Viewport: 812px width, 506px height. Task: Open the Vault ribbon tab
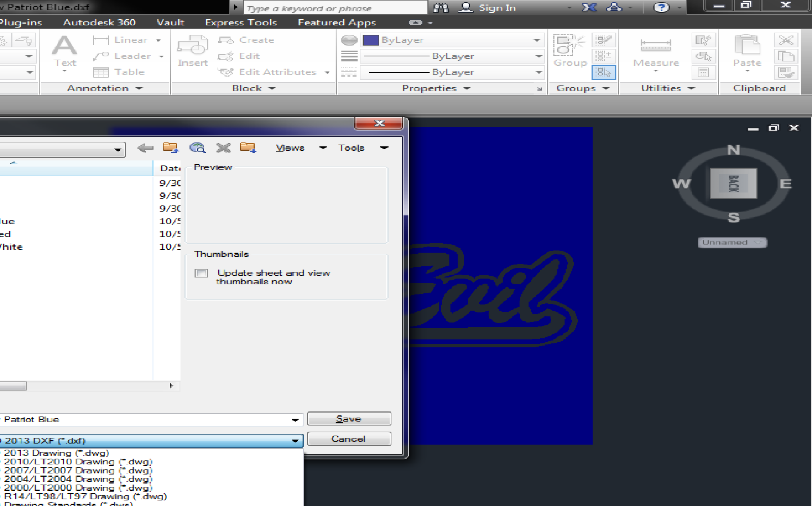point(170,23)
